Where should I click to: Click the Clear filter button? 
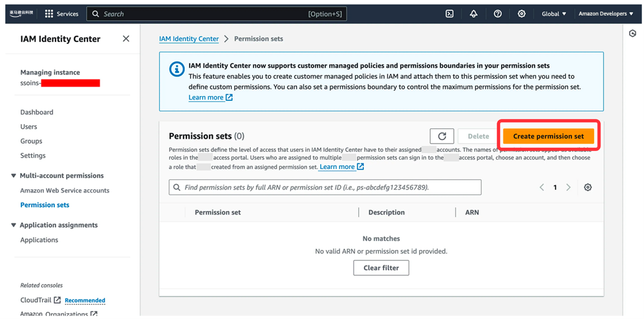[381, 268]
